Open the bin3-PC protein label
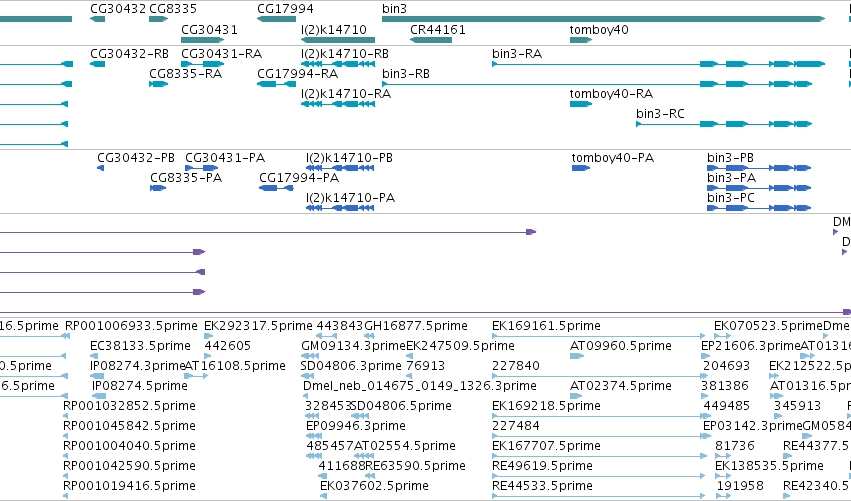Screen dimensions: 851x501 click(731, 198)
